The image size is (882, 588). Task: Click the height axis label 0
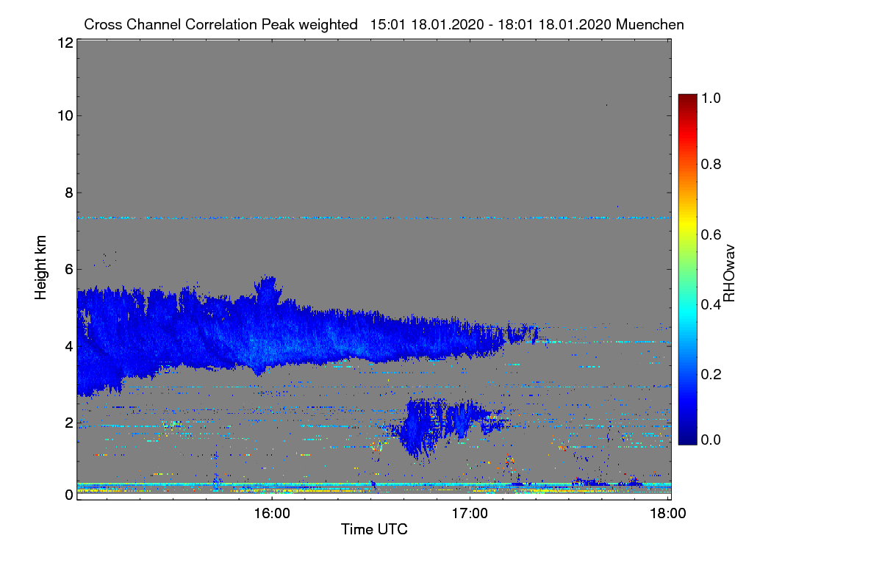click(x=68, y=495)
